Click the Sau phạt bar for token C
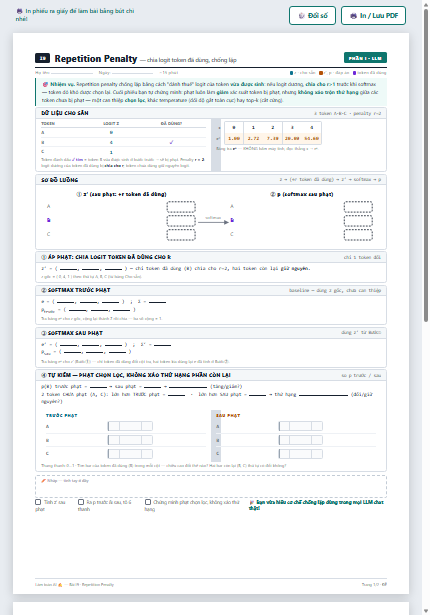This screenshot has width=430, height=615. 301,454
